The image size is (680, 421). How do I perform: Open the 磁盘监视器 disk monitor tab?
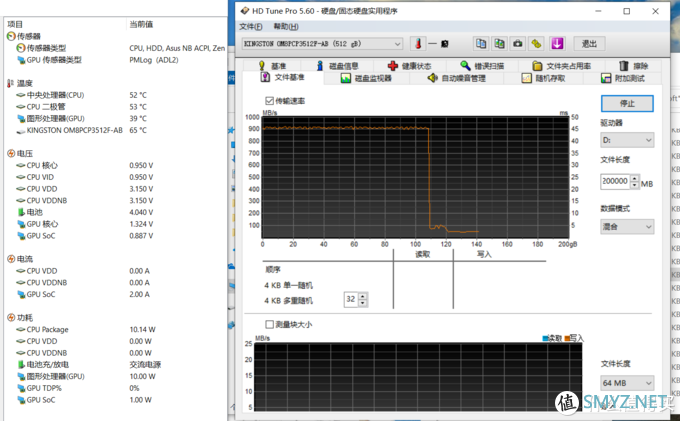pyautogui.click(x=366, y=78)
